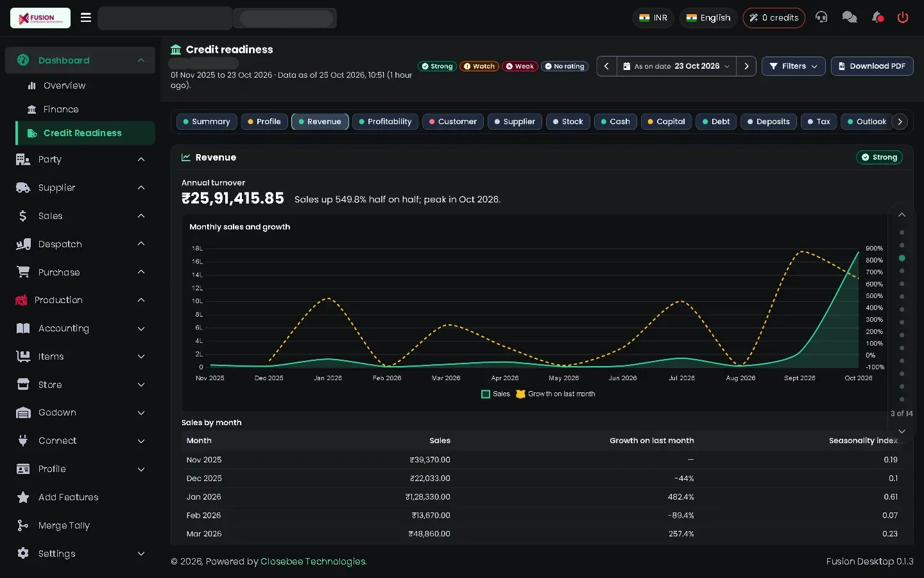924x578 pixels.
Task: Click the Merge Tally branch icon
Action: [23, 525]
